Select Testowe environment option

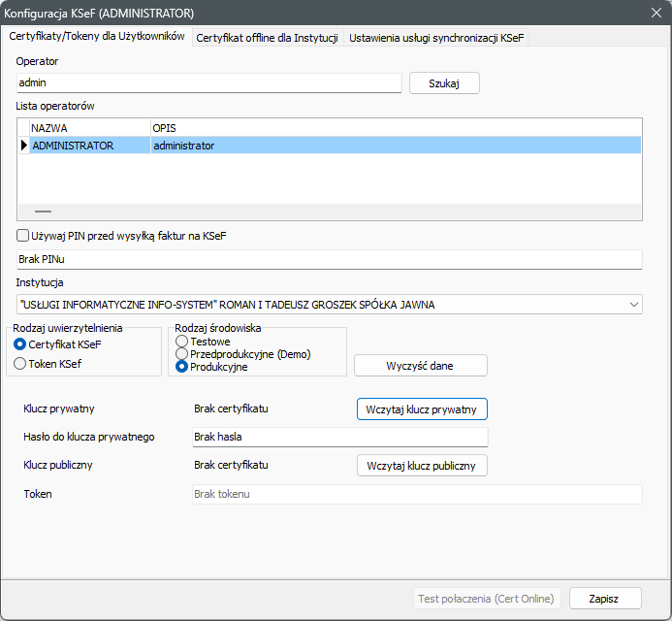click(181, 342)
